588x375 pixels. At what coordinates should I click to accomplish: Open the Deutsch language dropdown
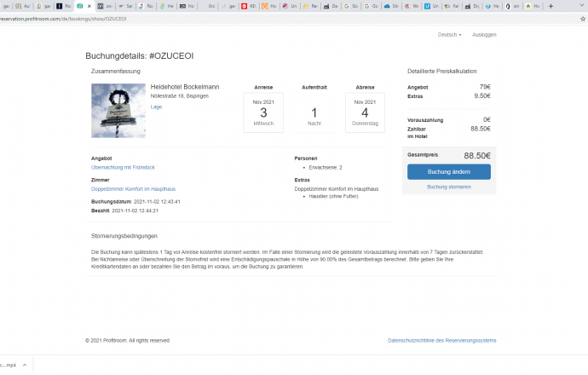449,35
